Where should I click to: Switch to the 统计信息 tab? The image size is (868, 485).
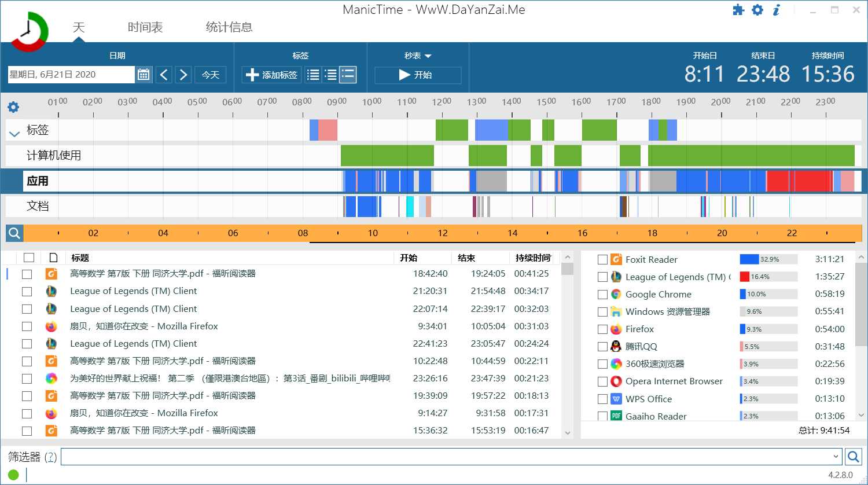coord(229,27)
